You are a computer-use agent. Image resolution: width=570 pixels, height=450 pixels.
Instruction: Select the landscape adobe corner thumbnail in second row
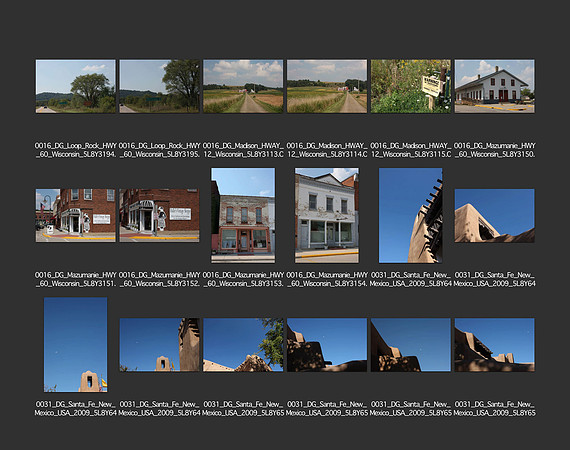(x=494, y=215)
